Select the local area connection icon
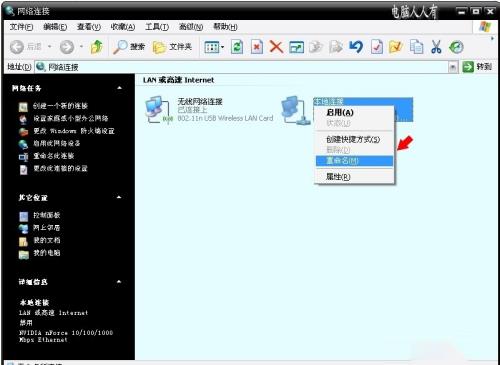The height and width of the screenshot is (365, 500). (x=295, y=110)
